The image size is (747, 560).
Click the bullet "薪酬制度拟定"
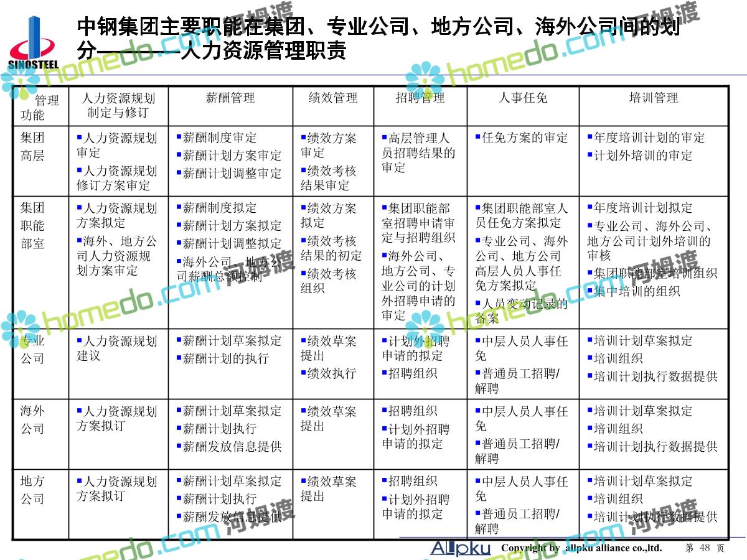[x=217, y=208]
